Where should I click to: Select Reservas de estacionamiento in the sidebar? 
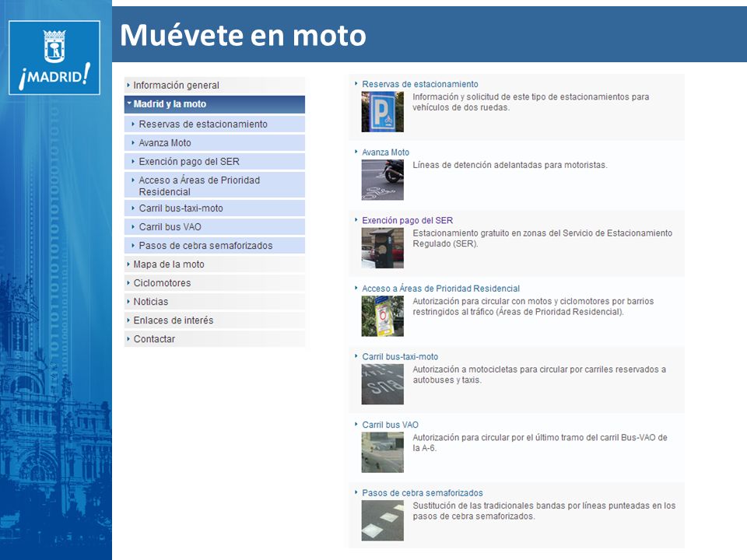[x=215, y=124]
